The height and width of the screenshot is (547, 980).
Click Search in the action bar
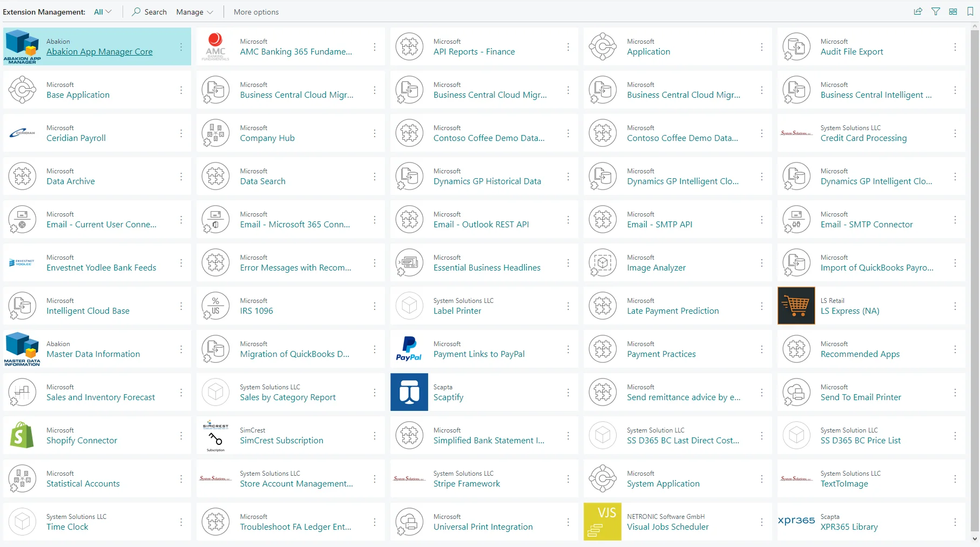click(x=150, y=12)
